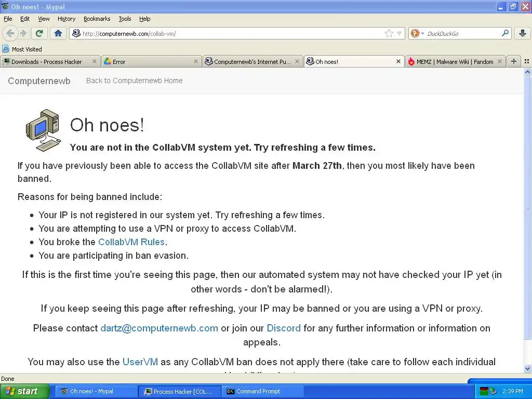Click the vertical scrollbar thumb
Image resolution: width=532 pixels, height=399 pixels.
coord(527,207)
